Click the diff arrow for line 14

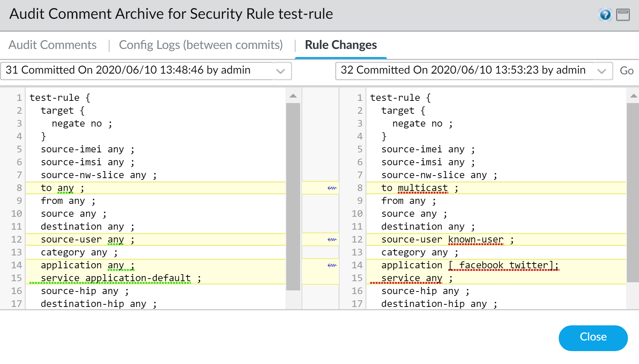click(x=332, y=265)
